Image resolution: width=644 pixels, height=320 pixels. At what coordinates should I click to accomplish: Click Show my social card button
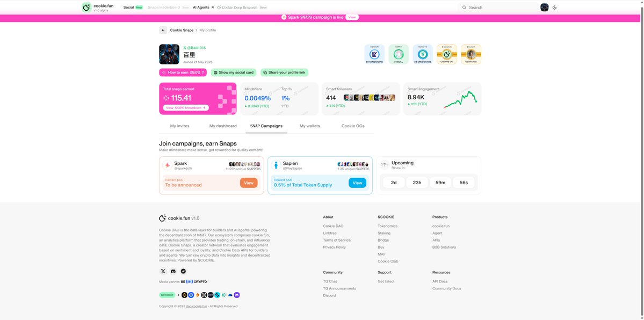233,72
